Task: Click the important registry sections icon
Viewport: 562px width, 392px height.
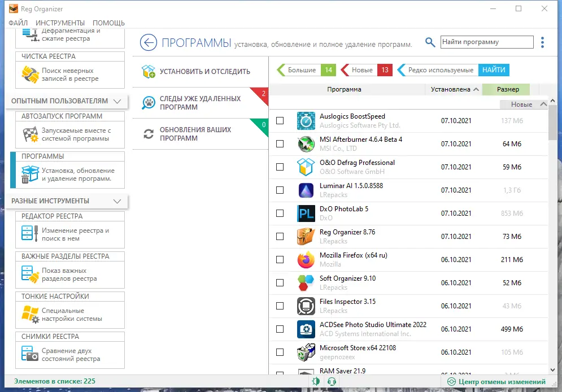Action: [x=30, y=274]
